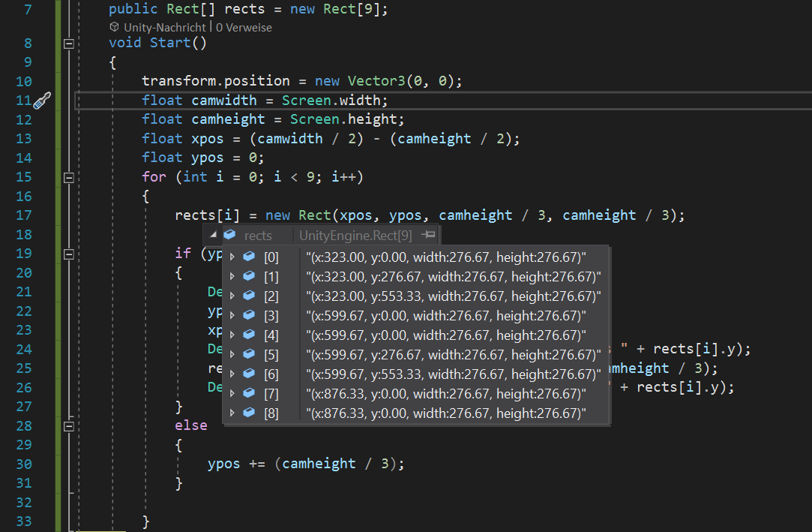Click the 'UnityEngine.Rect[9]' type text in datatip

point(356,236)
